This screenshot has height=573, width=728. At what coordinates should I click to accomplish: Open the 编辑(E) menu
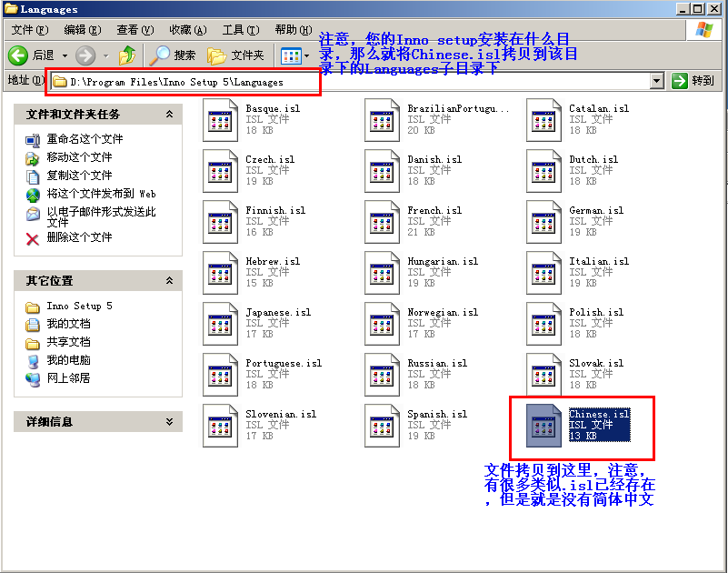point(83,30)
